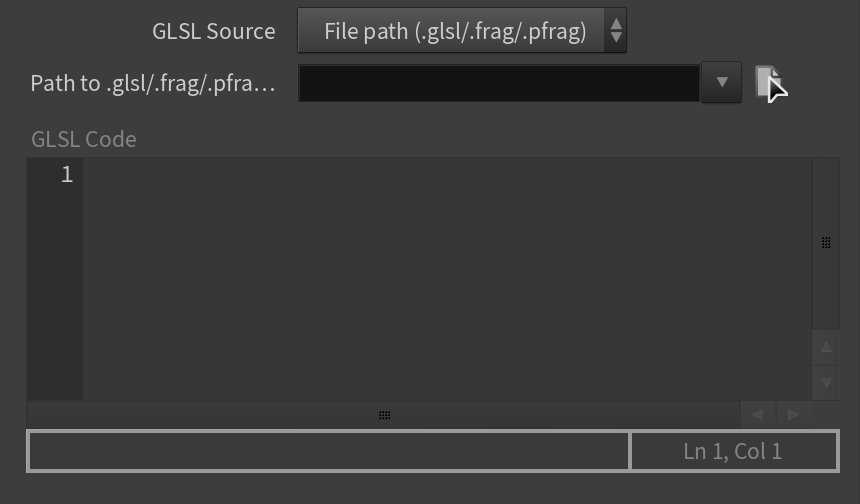Open the GLSL Source dropdown menu
Image resolution: width=860 pixels, height=504 pixels.
point(462,30)
